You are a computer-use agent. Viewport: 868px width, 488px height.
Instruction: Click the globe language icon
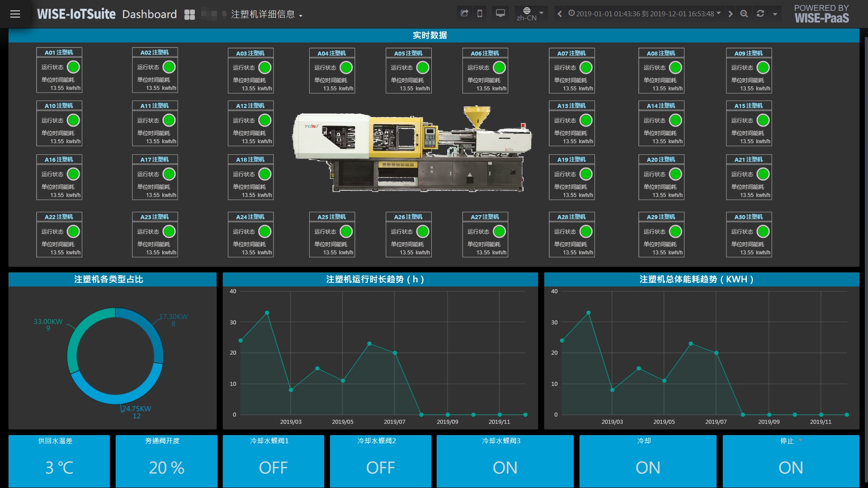[527, 10]
